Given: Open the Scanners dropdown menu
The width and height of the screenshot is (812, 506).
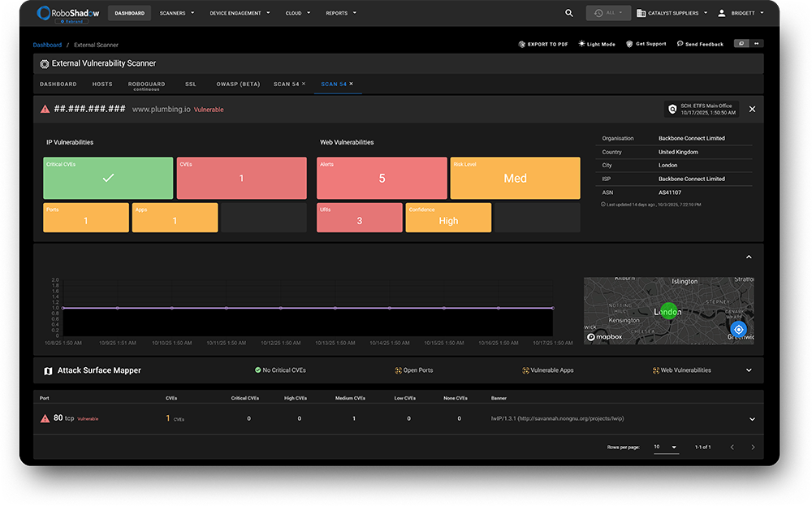Looking at the screenshot, I should (x=176, y=13).
